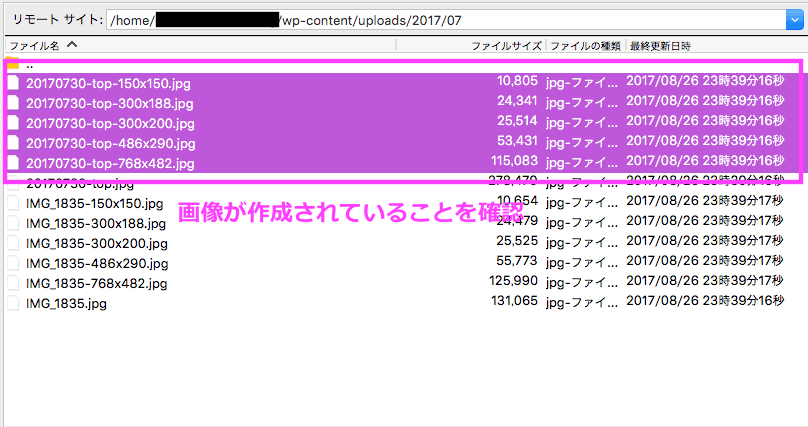Sort by 最終更新日時 column header
The width and height of the screenshot is (808, 427).
tap(660, 46)
